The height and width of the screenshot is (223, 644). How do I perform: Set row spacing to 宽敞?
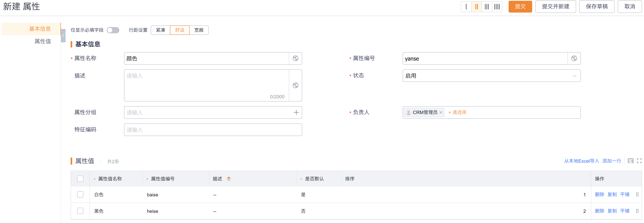(x=199, y=30)
